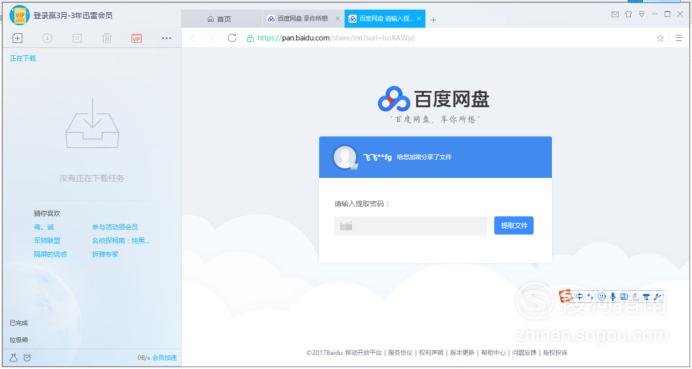692x369 pixels.
Task: Click the trash can delete icon in toolbar
Action: [107, 38]
